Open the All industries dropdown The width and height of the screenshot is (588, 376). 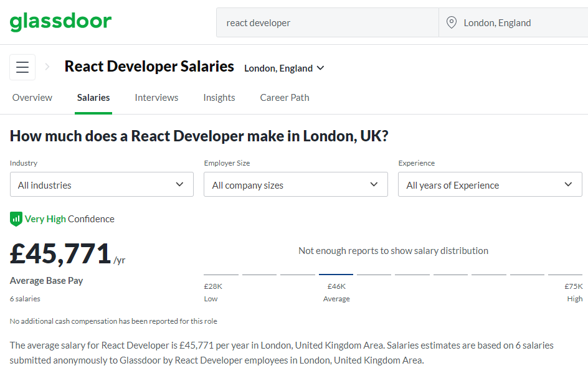(102, 184)
